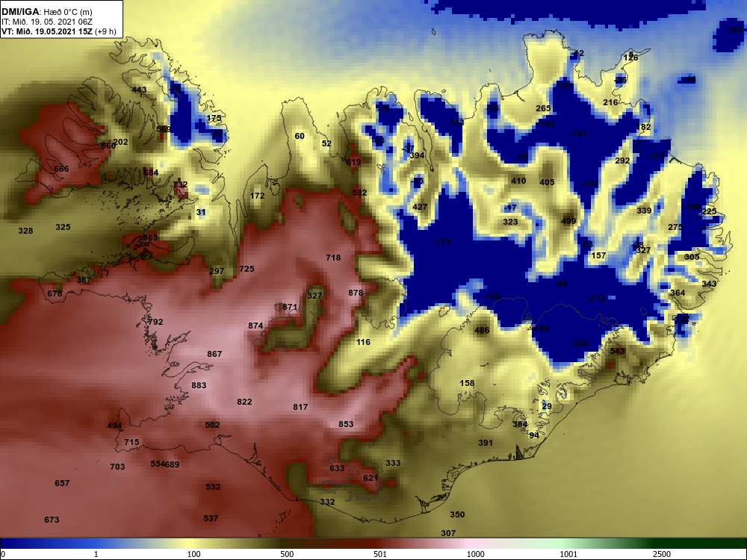Image resolution: width=747 pixels, height=560 pixels.
Task: Click the map value '116'
Action: tap(364, 342)
